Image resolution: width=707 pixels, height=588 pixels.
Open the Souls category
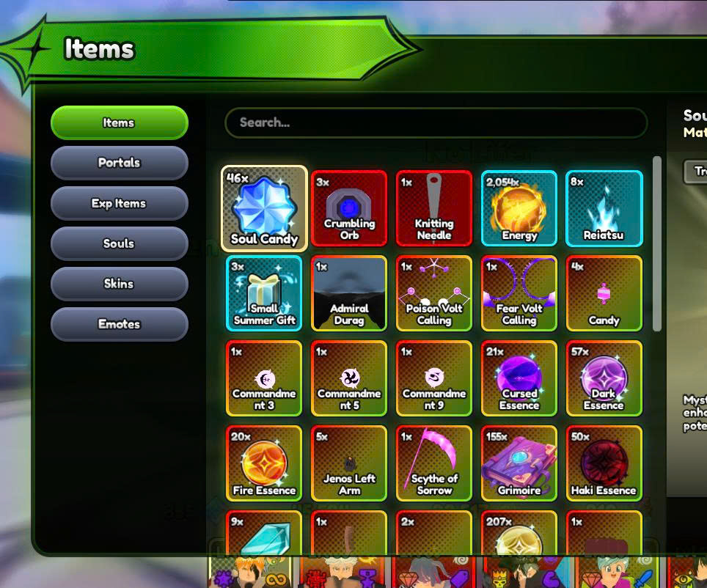click(x=120, y=243)
